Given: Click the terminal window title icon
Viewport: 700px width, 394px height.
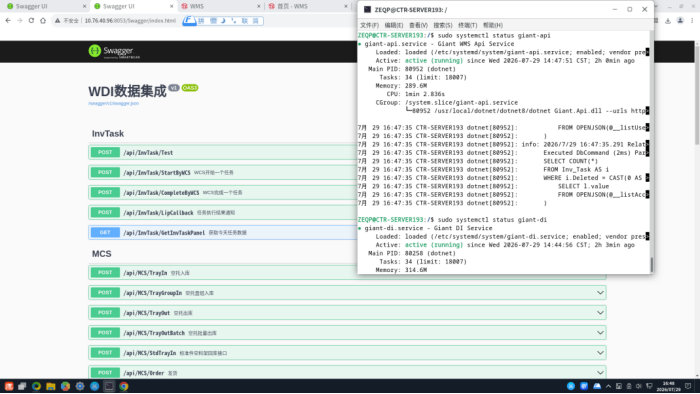Looking at the screenshot, I should [367, 9].
